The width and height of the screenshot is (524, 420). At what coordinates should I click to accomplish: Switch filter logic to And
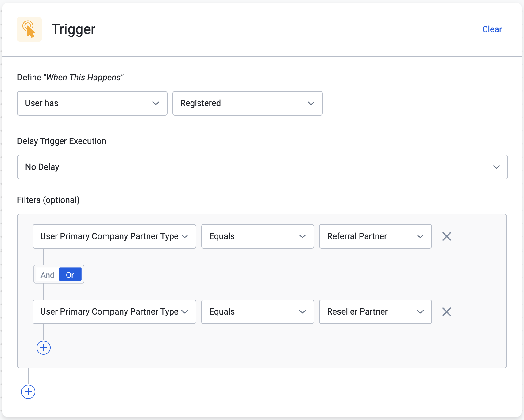[x=47, y=275]
